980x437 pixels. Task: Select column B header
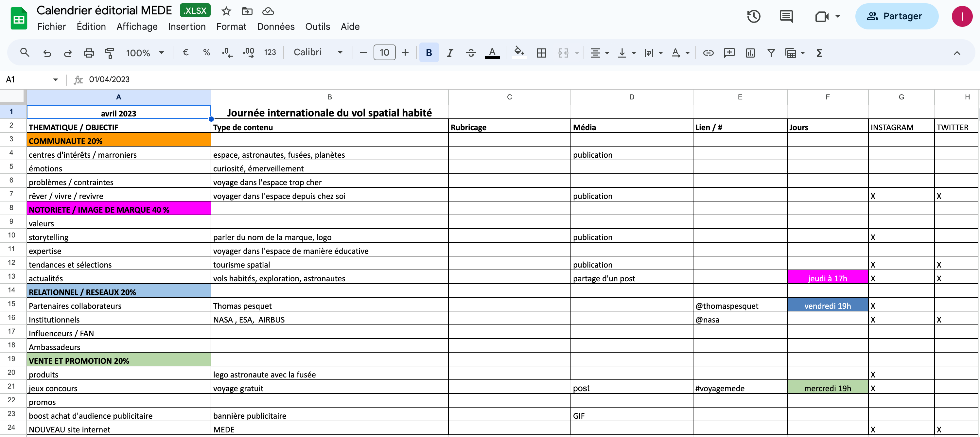click(x=329, y=97)
